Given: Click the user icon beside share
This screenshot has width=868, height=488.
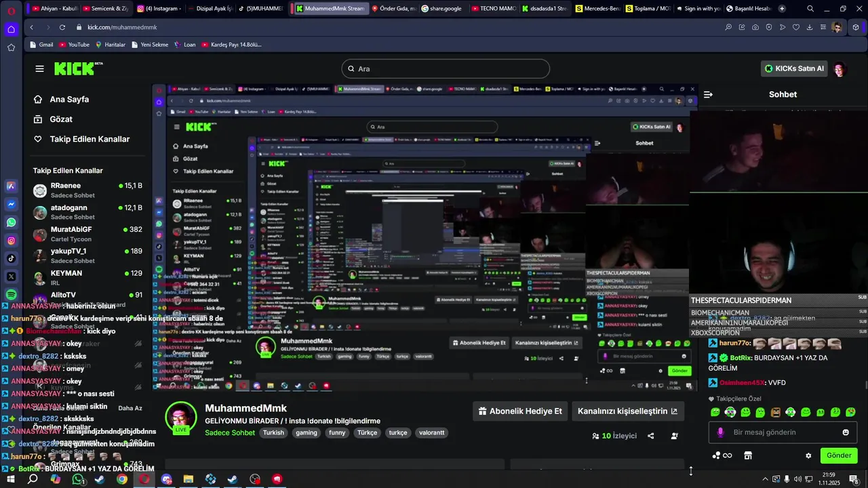Looking at the screenshot, I should (x=674, y=436).
